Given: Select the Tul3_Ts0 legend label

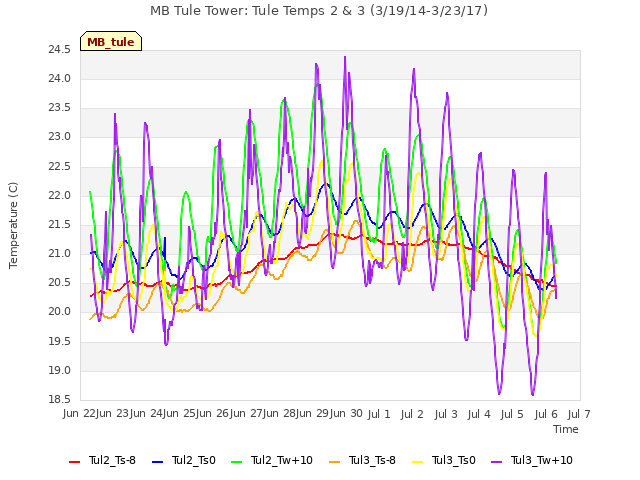Looking at the screenshot, I should 453,460.
